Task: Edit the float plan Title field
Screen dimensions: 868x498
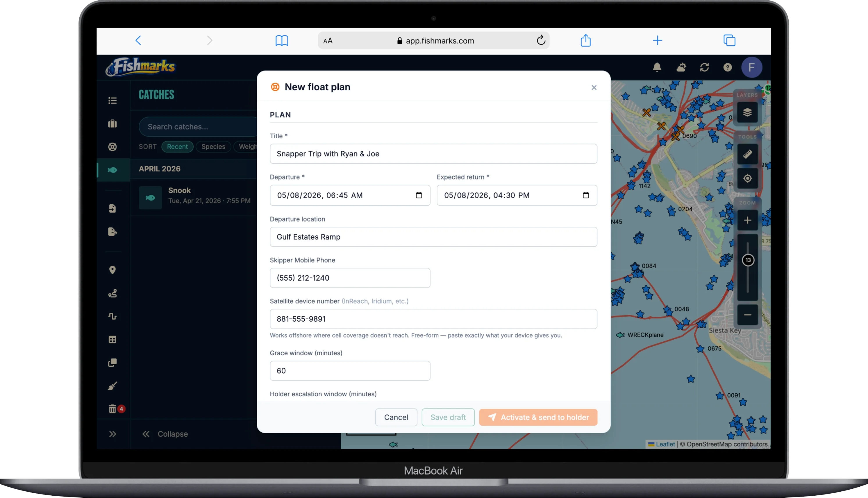Action: [433, 154]
